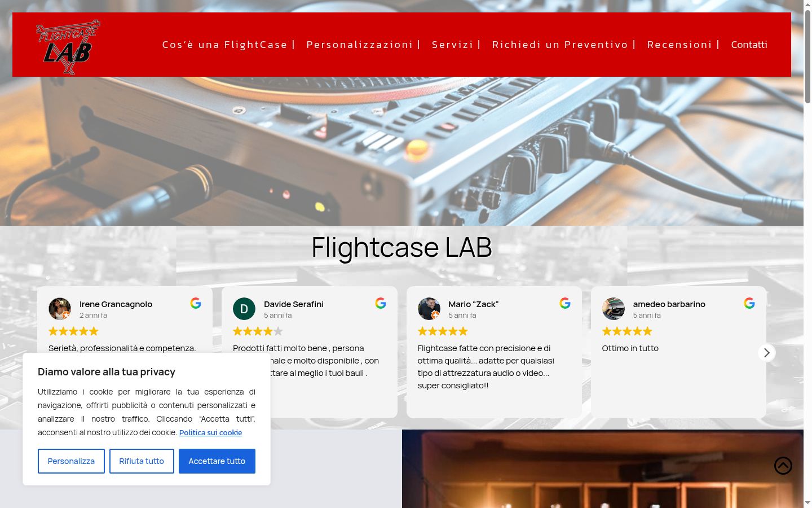Click the back-to-top circle arrow
The height and width of the screenshot is (508, 812).
point(783,466)
